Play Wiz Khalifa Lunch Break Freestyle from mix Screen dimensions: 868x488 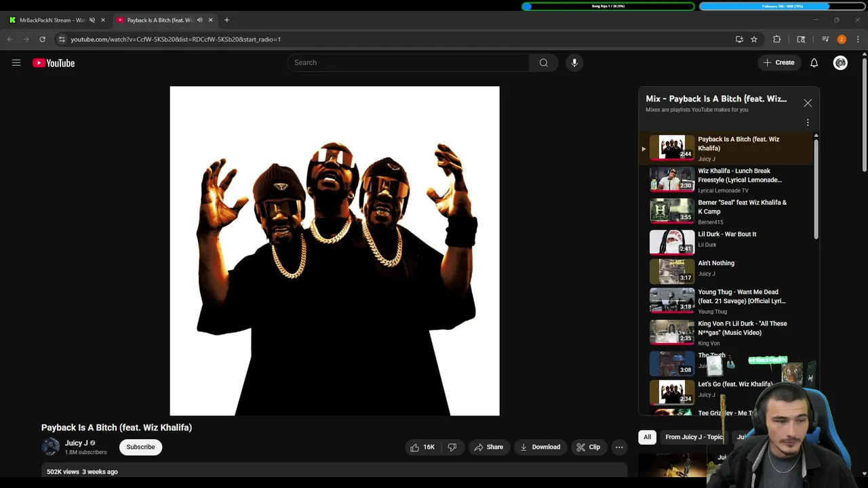coord(727,180)
